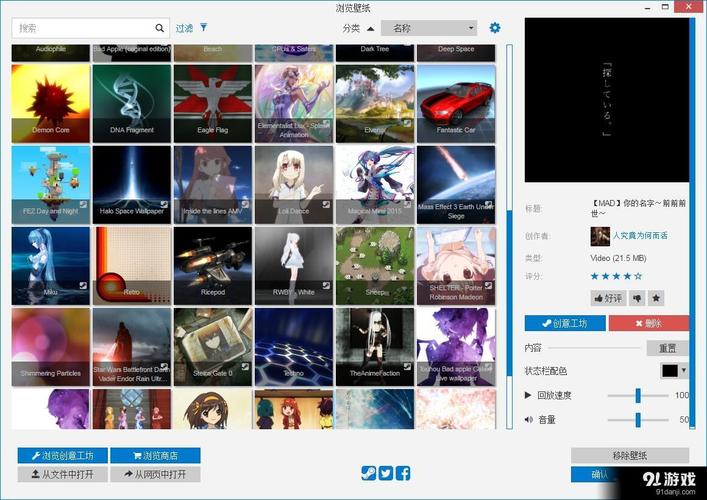
Task: Click the 过滤 filter link
Action: (x=184, y=28)
